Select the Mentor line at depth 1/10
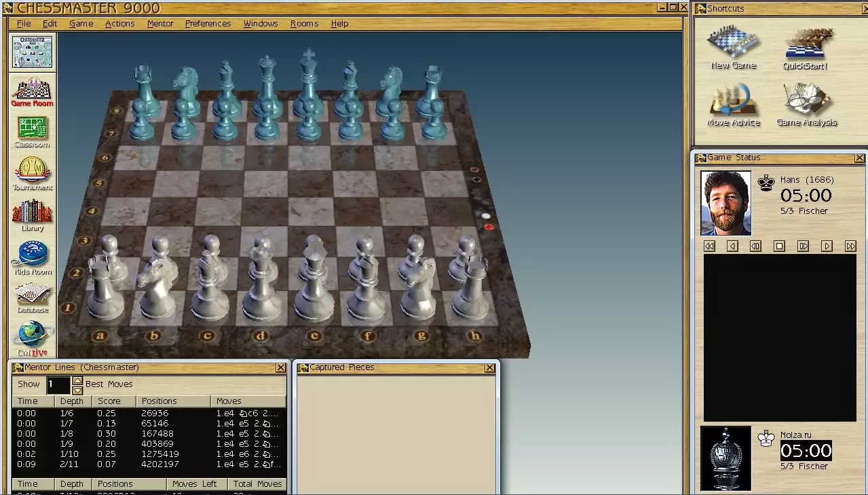The width and height of the screenshot is (868, 495). click(149, 454)
